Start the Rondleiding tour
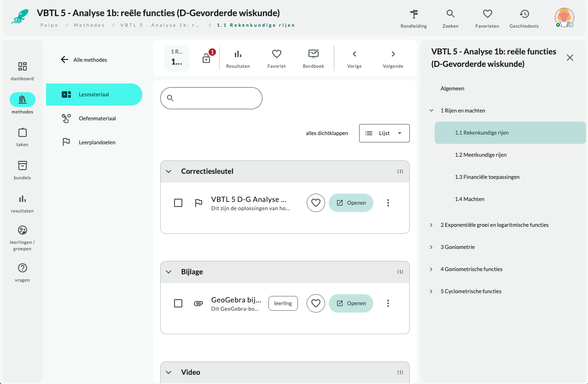The height and width of the screenshot is (384, 588). (x=413, y=19)
